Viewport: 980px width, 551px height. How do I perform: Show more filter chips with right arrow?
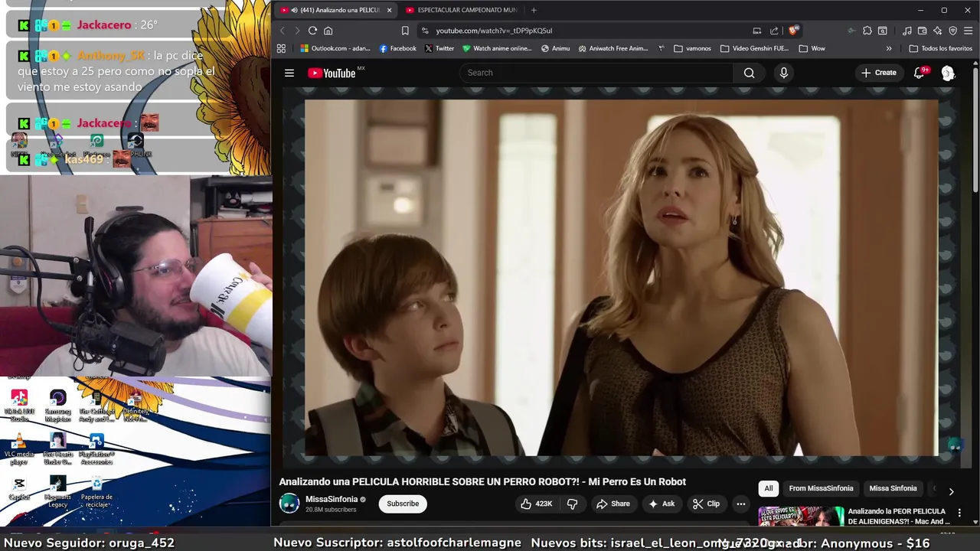(x=951, y=491)
